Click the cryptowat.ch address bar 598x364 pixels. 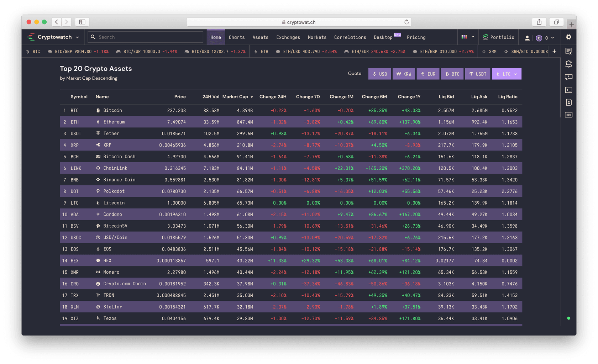click(299, 22)
